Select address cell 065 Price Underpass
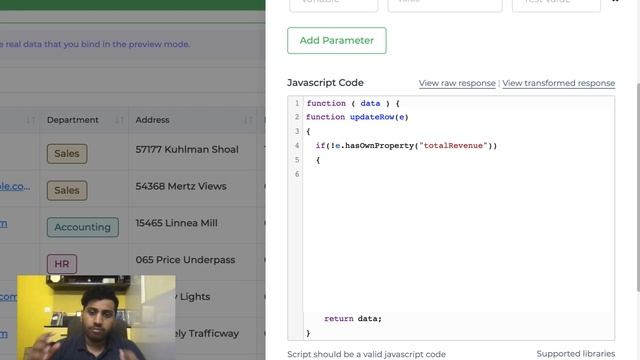The height and width of the screenshot is (360, 640). 185,260
